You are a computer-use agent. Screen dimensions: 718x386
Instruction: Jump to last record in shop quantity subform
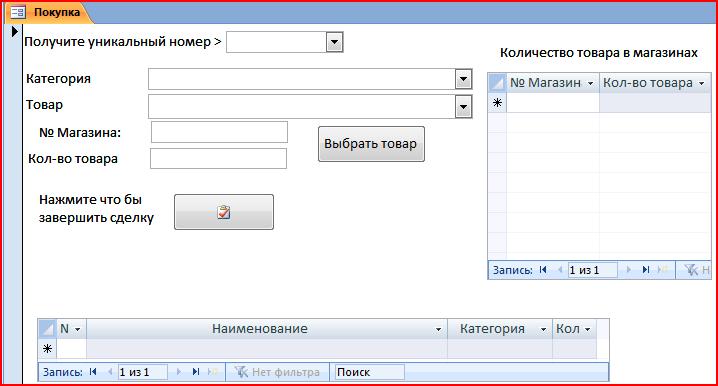pos(646,270)
